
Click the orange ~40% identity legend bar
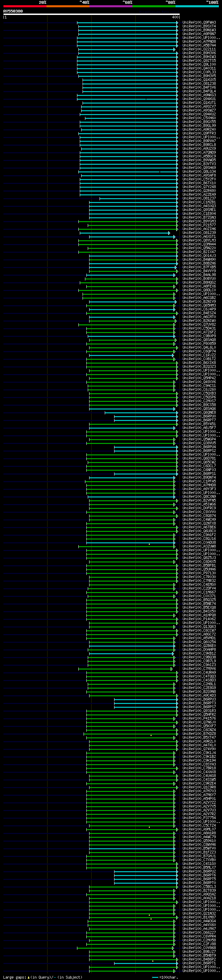click(x=68, y=6)
